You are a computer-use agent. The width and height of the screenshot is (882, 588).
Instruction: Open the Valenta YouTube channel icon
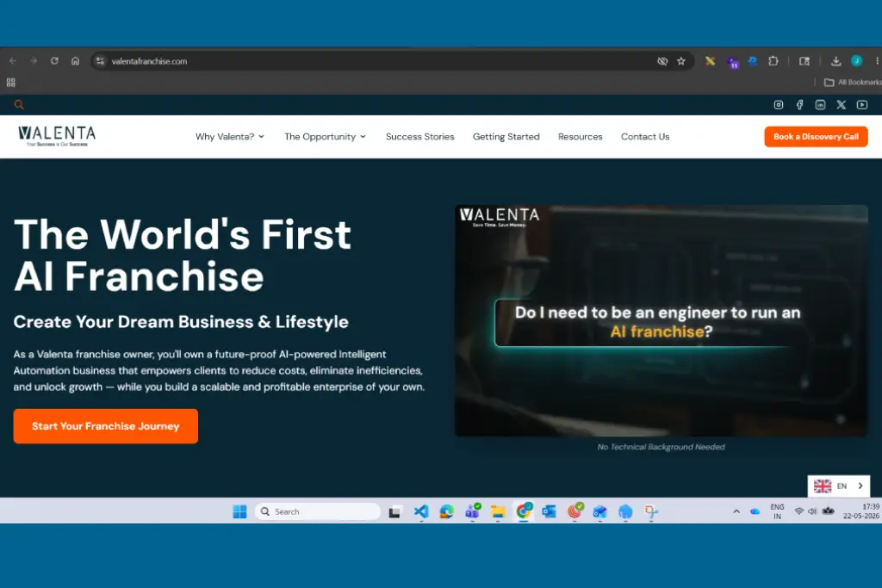(861, 104)
